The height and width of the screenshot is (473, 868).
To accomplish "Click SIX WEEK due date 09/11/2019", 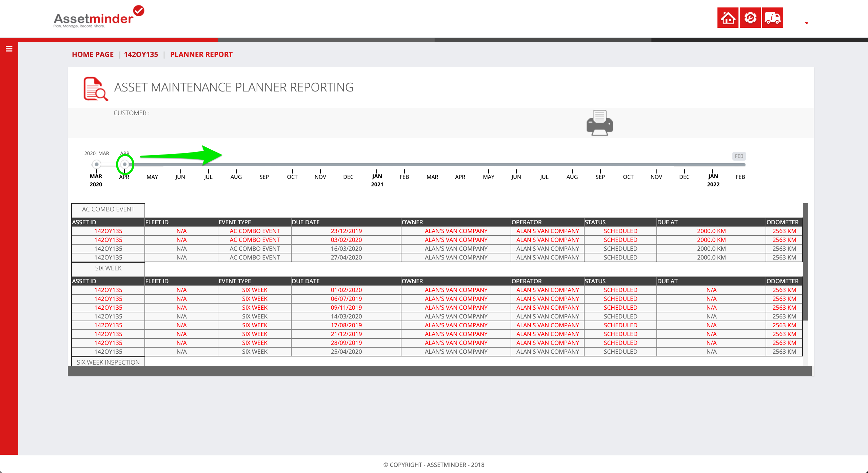I will 346,308.
